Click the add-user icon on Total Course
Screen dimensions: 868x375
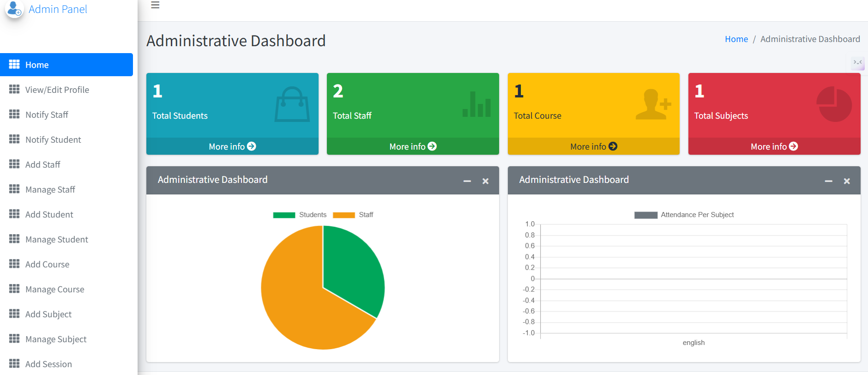tap(652, 104)
